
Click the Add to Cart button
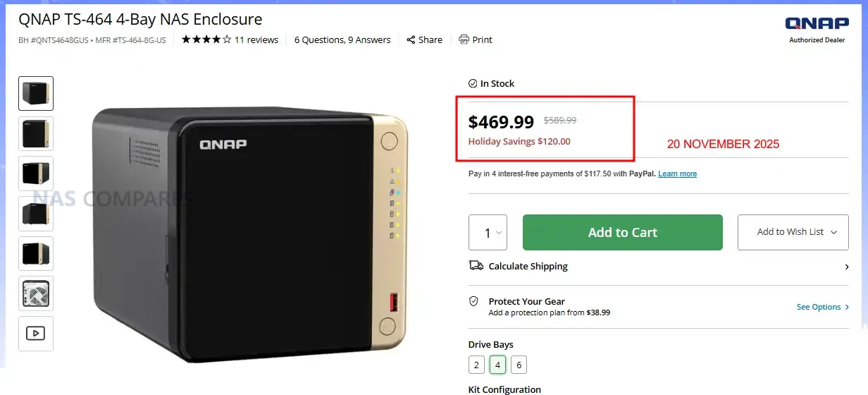pyautogui.click(x=623, y=232)
